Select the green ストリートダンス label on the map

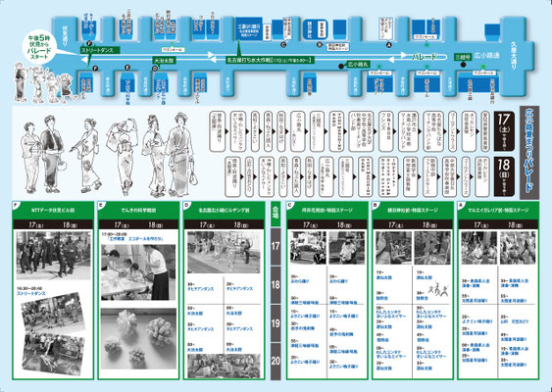click(x=100, y=50)
